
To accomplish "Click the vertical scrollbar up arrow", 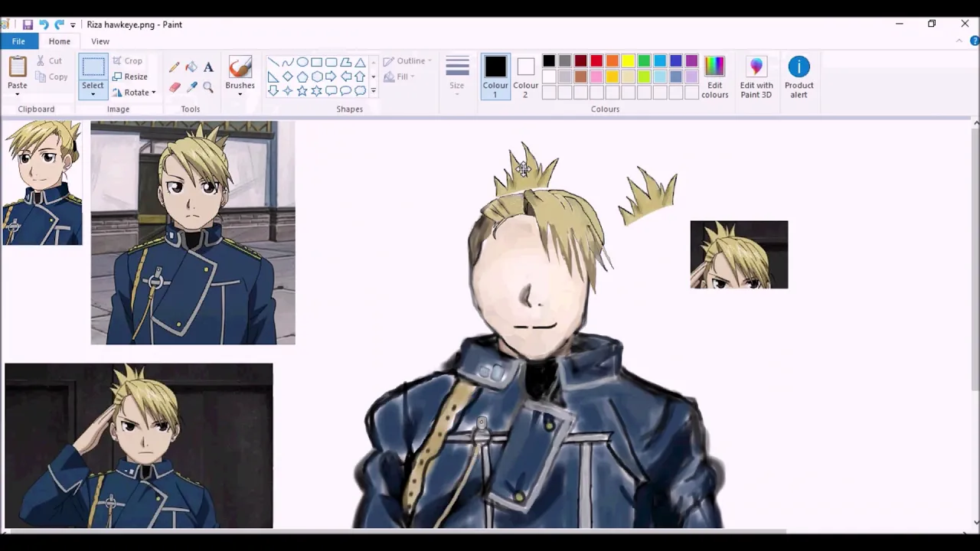I will point(975,123).
